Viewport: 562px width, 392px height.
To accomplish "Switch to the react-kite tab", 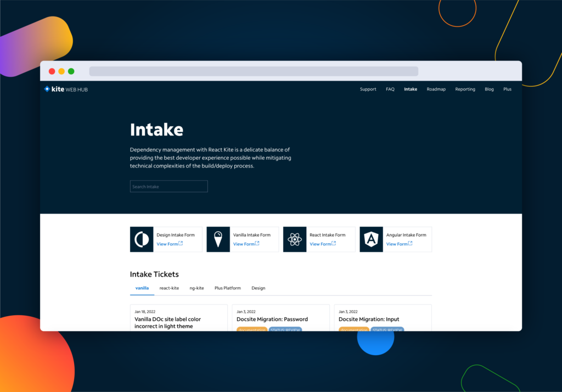I will pyautogui.click(x=169, y=288).
